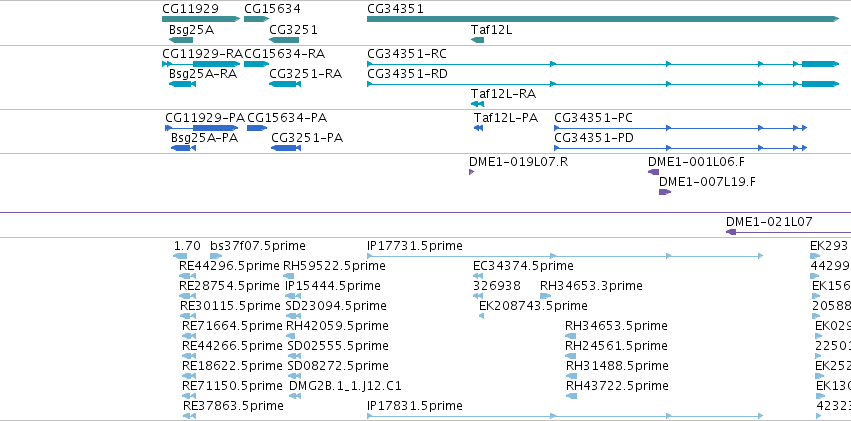Click the IP17831.5prime EST label
This screenshot has width=851, height=421.
[415, 406]
